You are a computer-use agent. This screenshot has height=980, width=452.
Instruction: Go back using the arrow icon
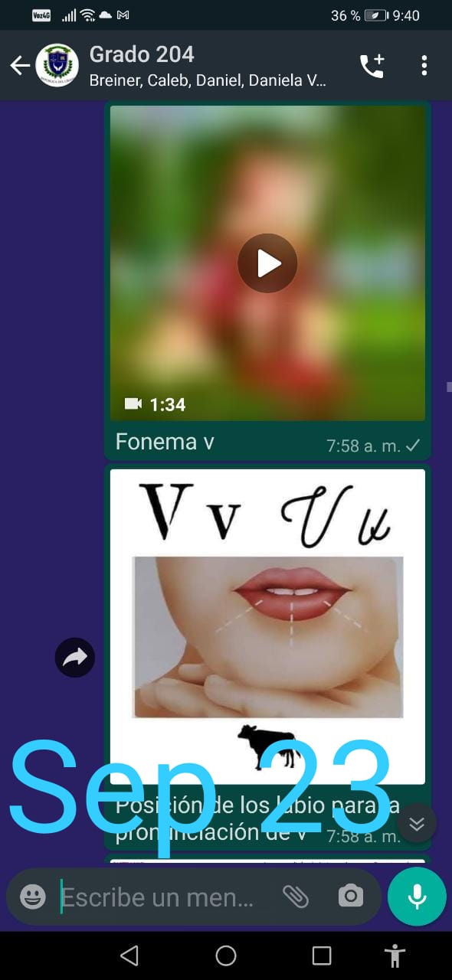pyautogui.click(x=18, y=65)
